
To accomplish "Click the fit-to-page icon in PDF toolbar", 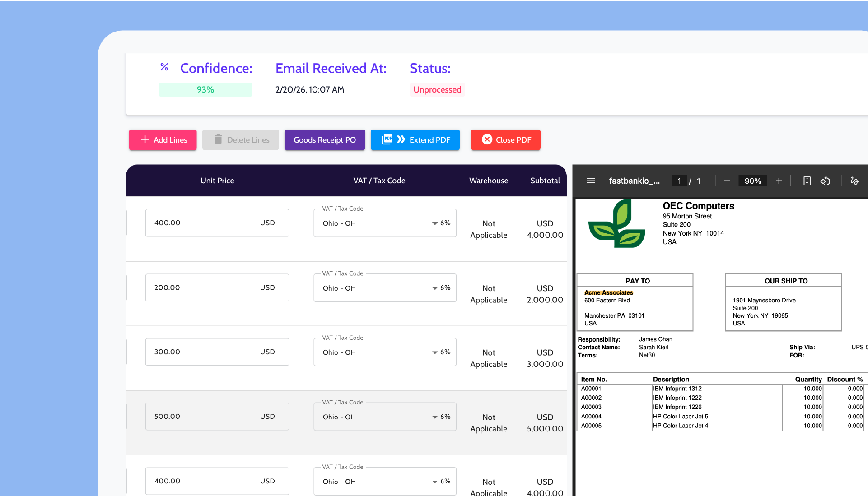I will pos(807,181).
